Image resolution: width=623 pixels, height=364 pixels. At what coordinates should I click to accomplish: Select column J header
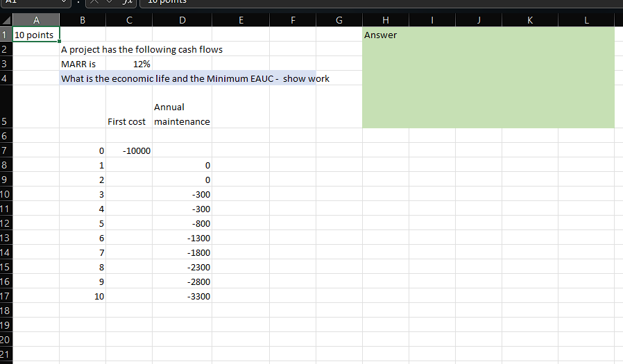click(479, 20)
